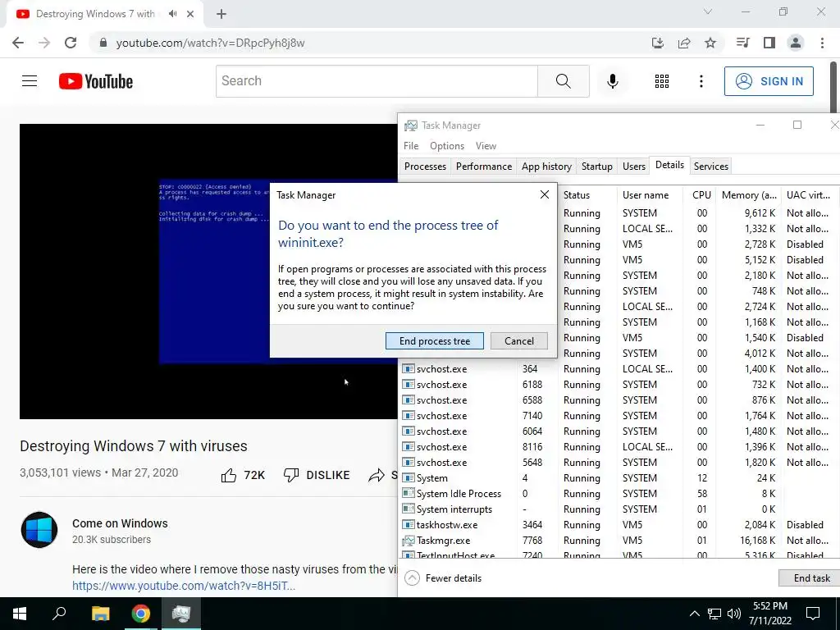Sort by the CPU column header
The width and height of the screenshot is (840, 630).
pyautogui.click(x=701, y=195)
